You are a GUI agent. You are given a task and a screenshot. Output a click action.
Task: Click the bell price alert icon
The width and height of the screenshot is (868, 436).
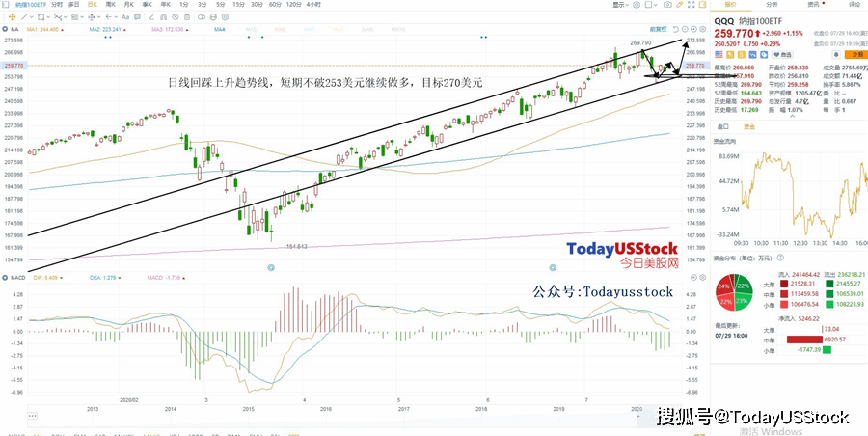click(836, 54)
